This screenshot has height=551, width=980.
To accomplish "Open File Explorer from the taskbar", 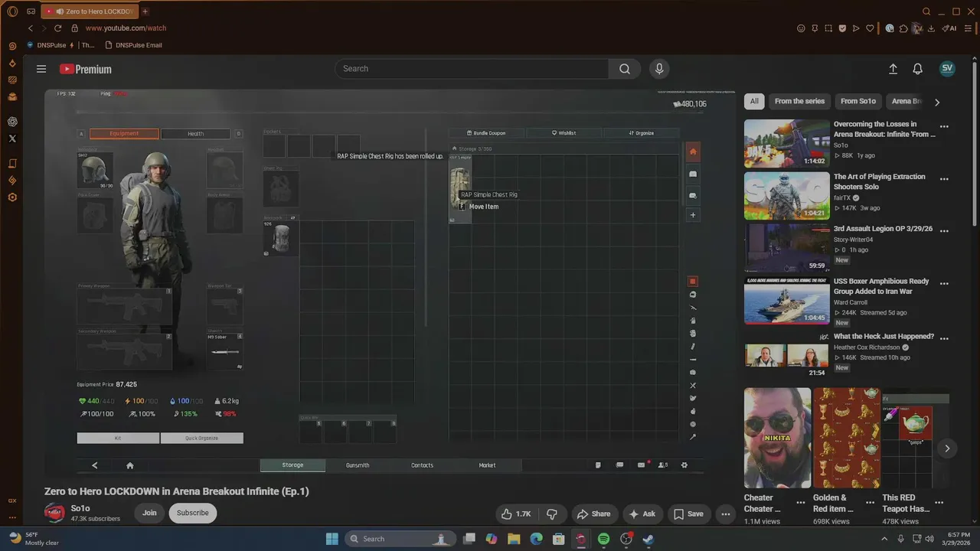I will tap(514, 539).
